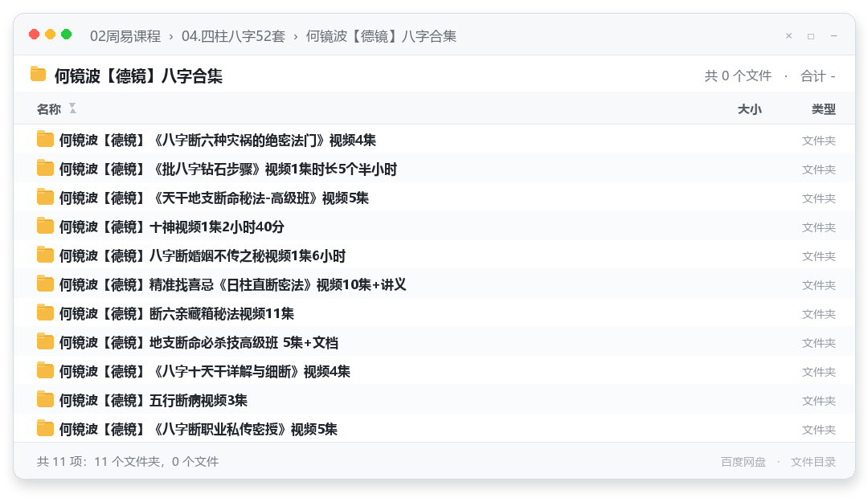Click folder icon of 八字断婚姻不传之秘 row

point(45,255)
